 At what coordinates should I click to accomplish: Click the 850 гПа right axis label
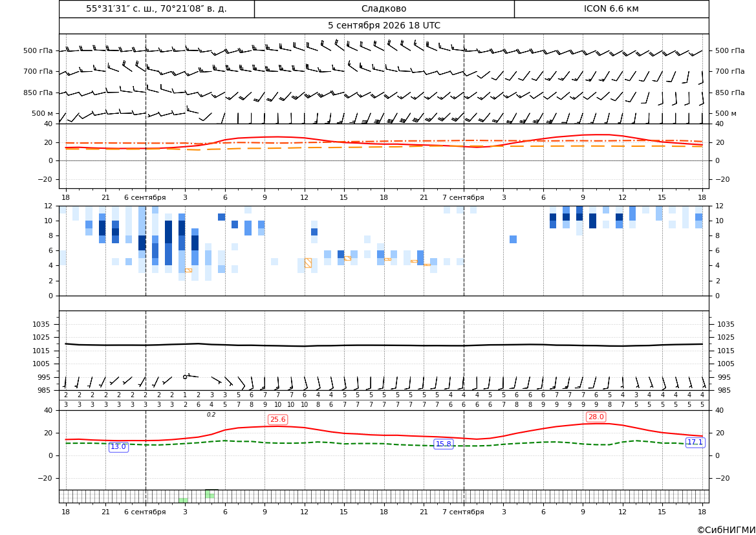[729, 93]
